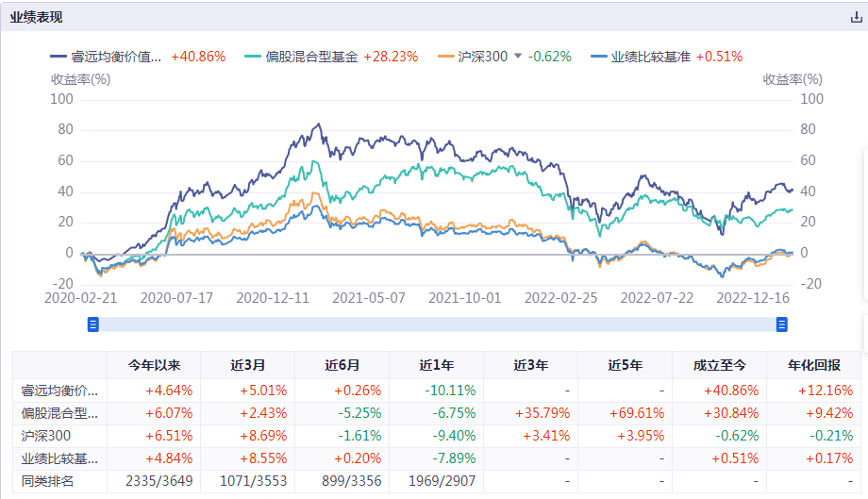This screenshot has height=499, width=868.
Task: Click the 2335/3649 ranking cell
Action: pyautogui.click(x=153, y=480)
